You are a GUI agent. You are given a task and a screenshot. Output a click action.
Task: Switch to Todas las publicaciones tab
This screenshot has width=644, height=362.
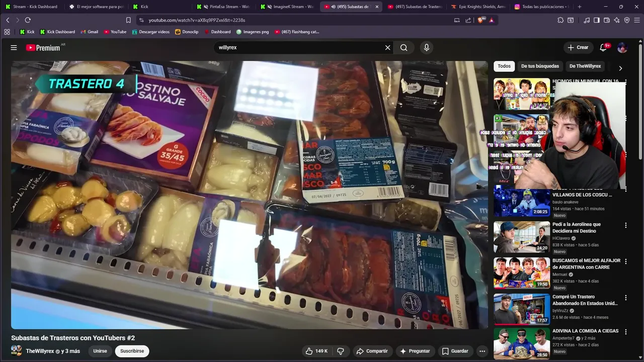[x=541, y=7]
